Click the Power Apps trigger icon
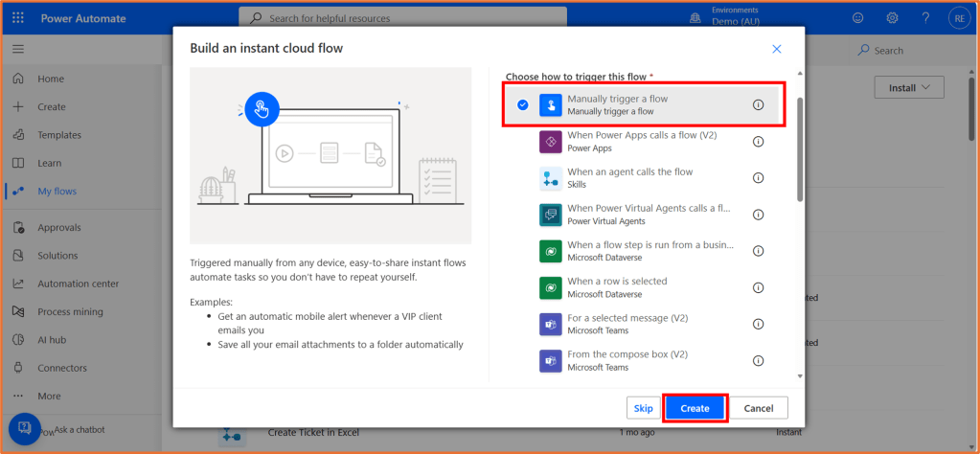Screen dimensions: 980x454 pos(550,142)
